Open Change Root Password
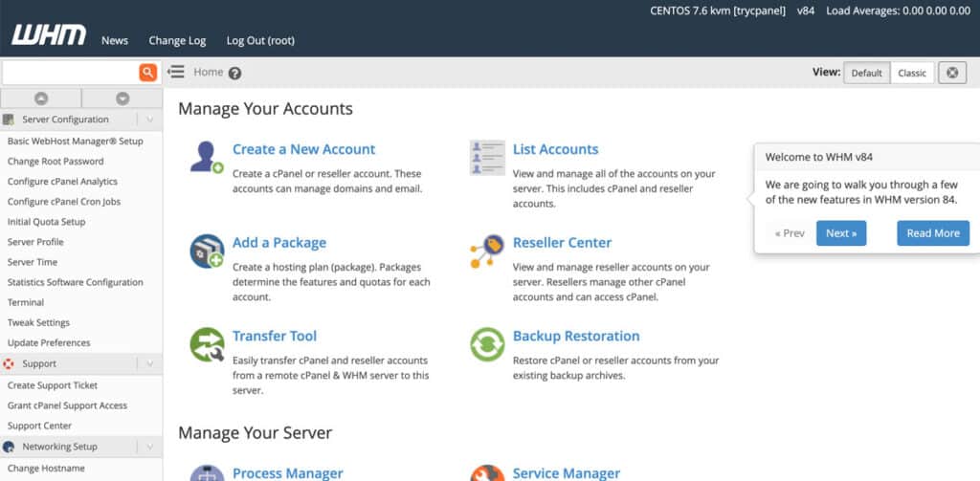Image resolution: width=980 pixels, height=481 pixels. [56, 162]
